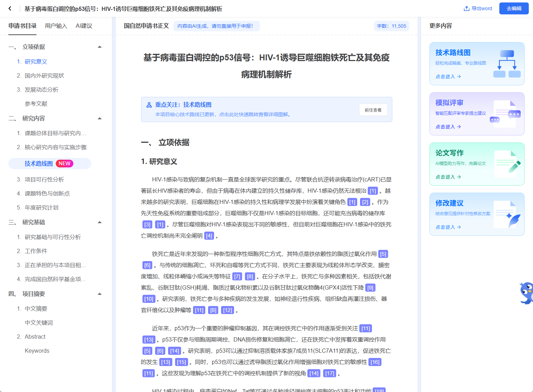Click the 前往查看 button
The image size is (533, 392).
[373, 110]
